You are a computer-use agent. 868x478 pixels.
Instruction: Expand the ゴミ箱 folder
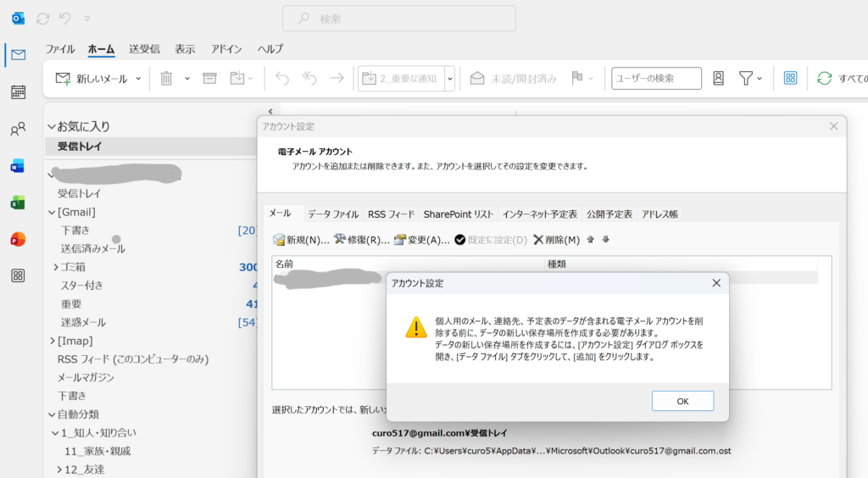click(56, 267)
